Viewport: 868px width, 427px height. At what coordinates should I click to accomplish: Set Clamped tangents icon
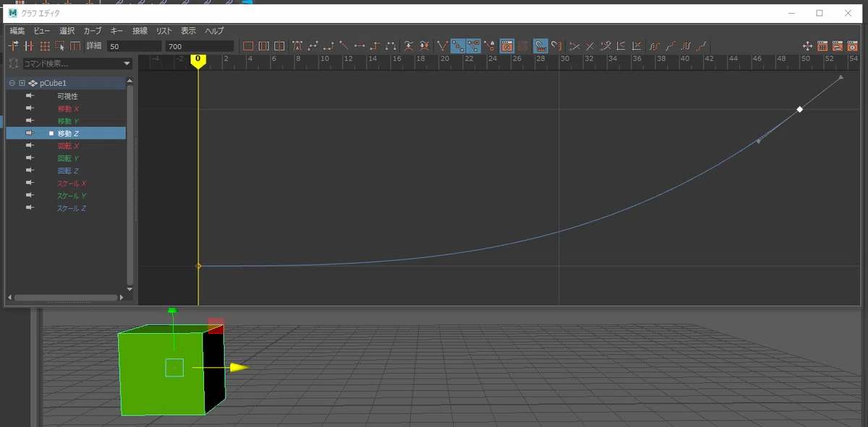click(328, 46)
